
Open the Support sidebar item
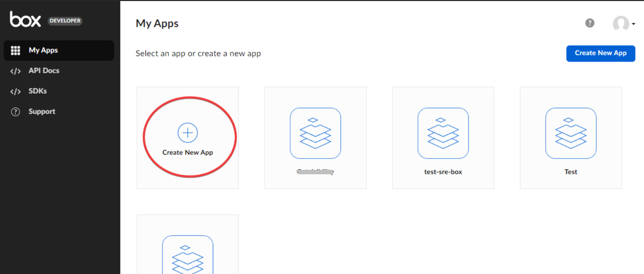pyautogui.click(x=42, y=112)
